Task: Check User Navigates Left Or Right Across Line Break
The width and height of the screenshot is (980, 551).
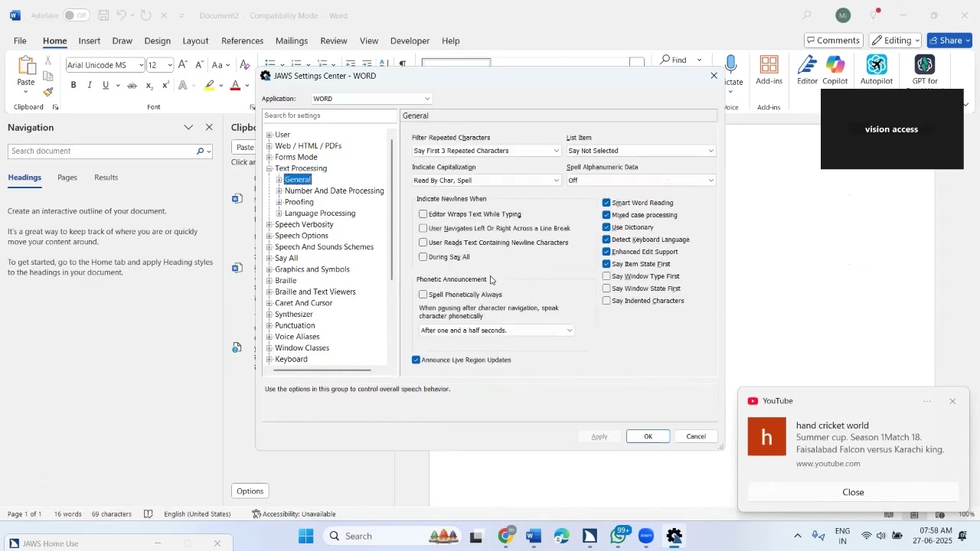Action: pos(423,228)
